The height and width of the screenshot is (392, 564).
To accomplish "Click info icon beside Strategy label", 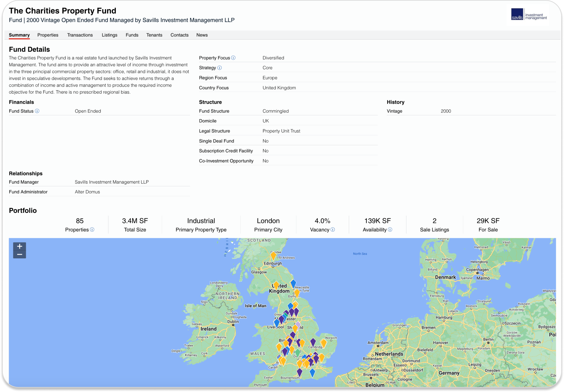I will (220, 68).
